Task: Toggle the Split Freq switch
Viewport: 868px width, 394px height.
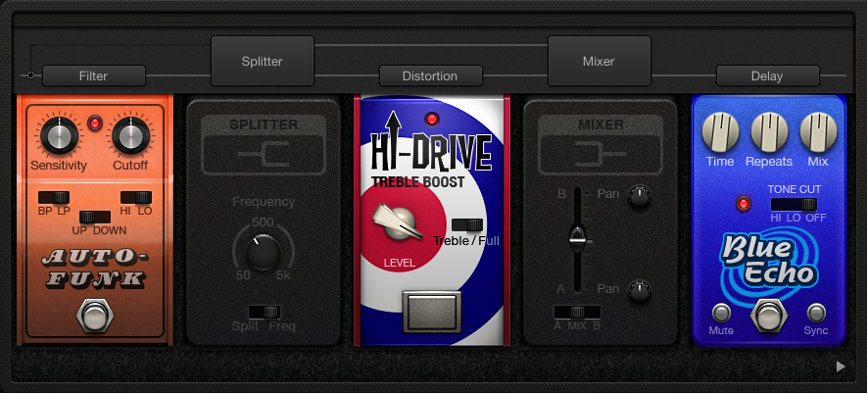Action: click(x=265, y=312)
